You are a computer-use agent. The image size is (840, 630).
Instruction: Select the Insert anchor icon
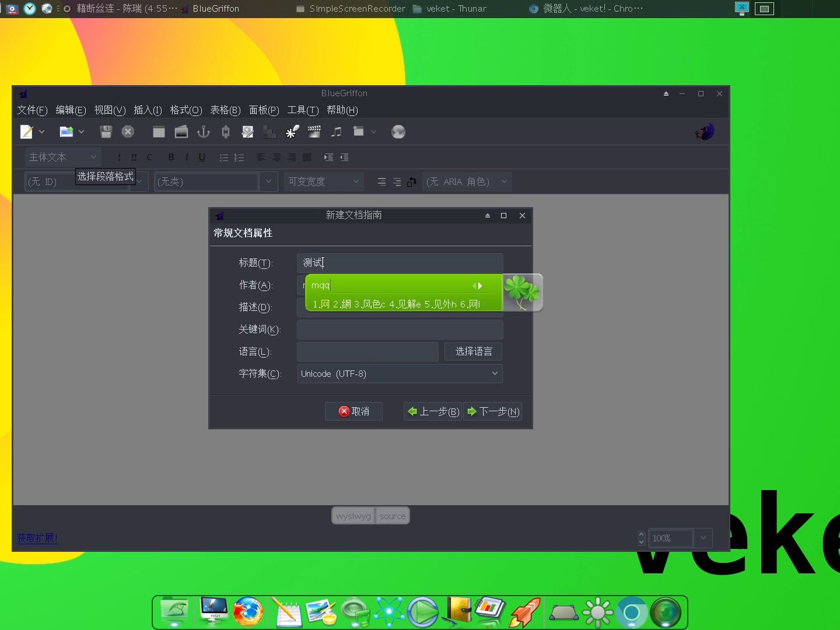click(203, 131)
